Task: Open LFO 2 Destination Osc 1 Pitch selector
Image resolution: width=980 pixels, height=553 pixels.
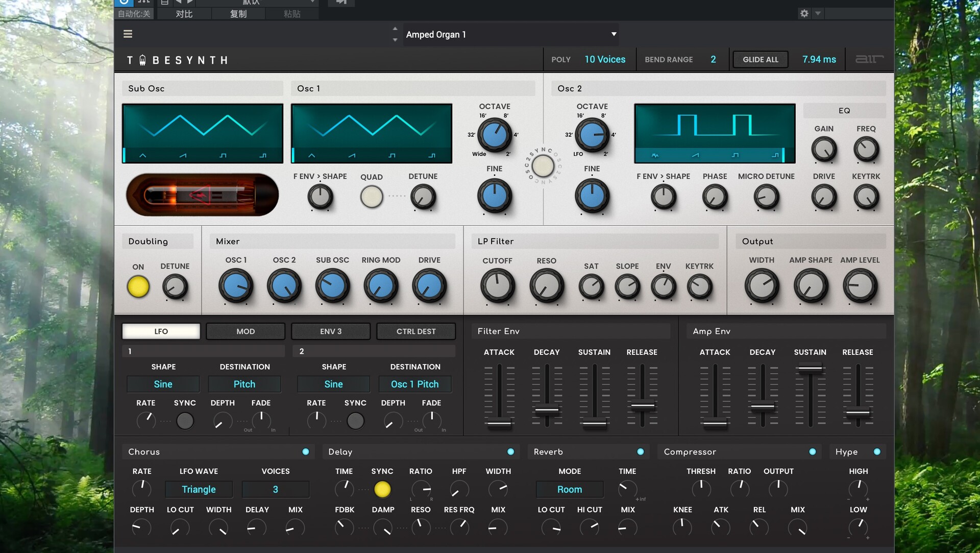Action: (x=414, y=384)
